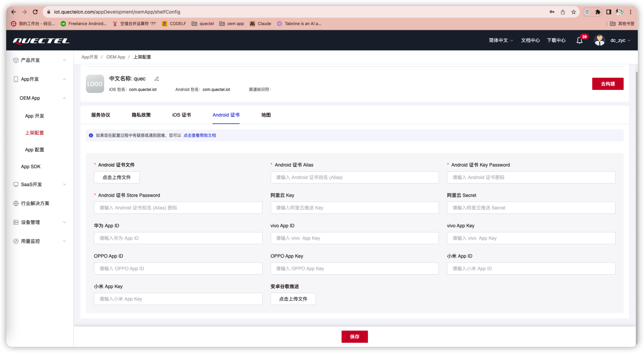Click the user avatar in the header
The width and height of the screenshot is (644, 353).
599,40
